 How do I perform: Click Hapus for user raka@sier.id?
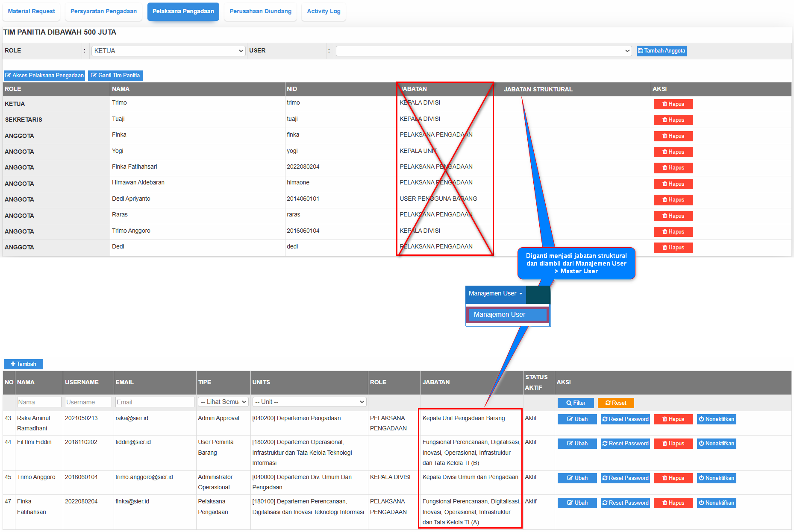coord(673,419)
